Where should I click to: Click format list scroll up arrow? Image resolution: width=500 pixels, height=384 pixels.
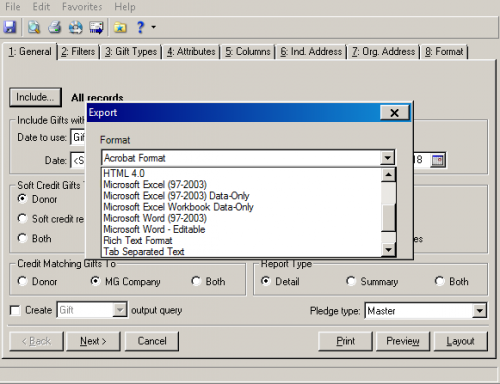pyautogui.click(x=388, y=175)
